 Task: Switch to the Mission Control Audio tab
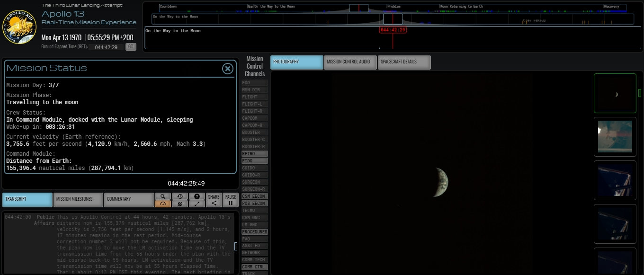click(350, 62)
